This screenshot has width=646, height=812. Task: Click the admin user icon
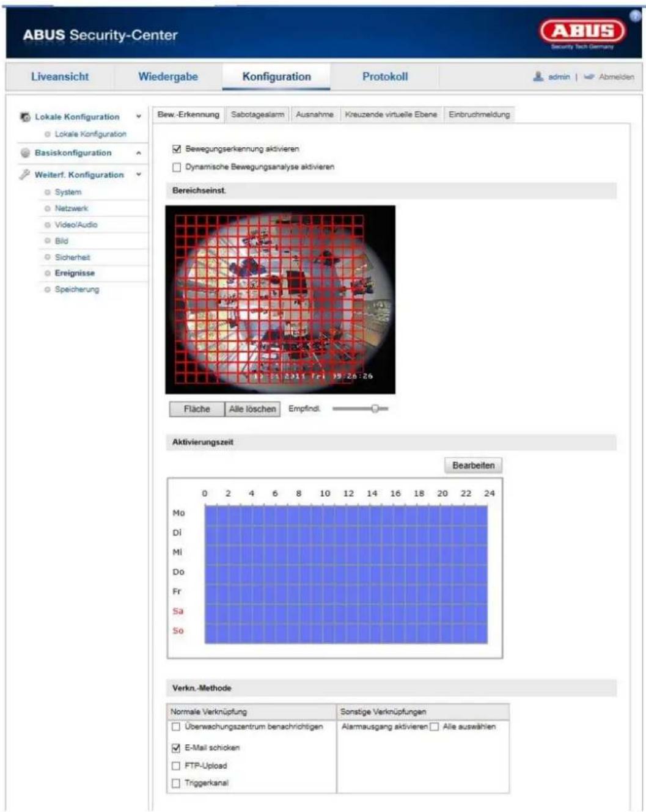coord(538,76)
